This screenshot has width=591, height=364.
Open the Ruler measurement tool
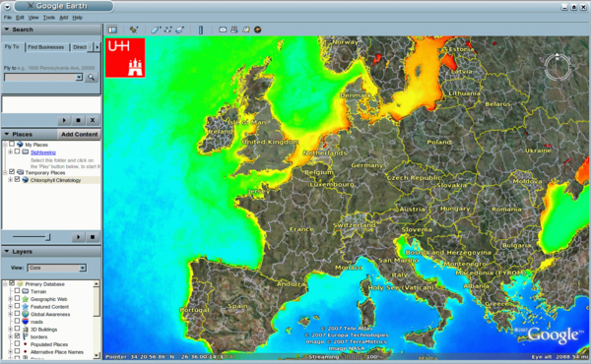(201, 30)
